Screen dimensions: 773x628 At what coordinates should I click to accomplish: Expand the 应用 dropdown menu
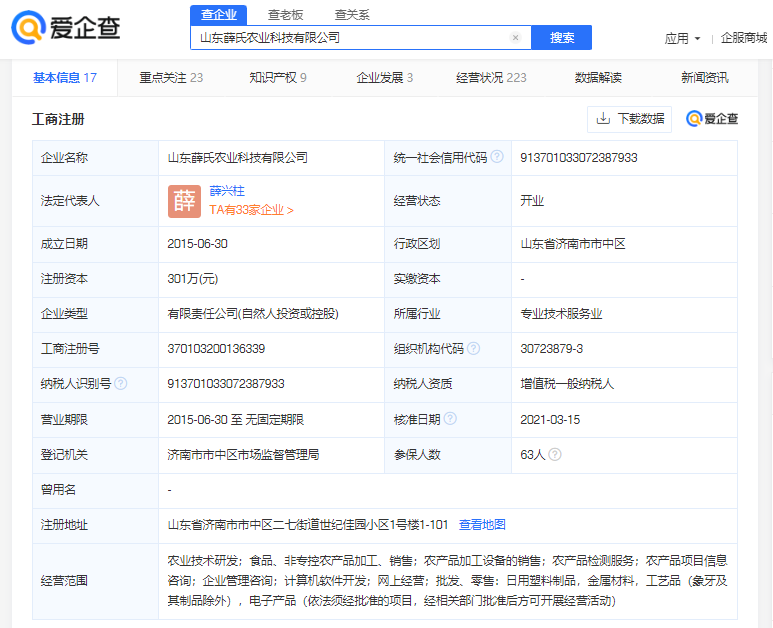pos(683,38)
